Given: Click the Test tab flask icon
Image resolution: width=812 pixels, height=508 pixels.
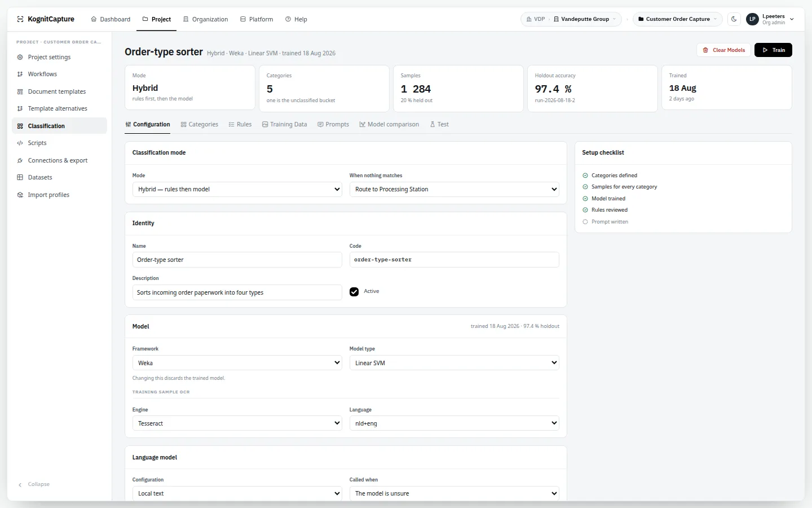Looking at the screenshot, I should [433, 124].
